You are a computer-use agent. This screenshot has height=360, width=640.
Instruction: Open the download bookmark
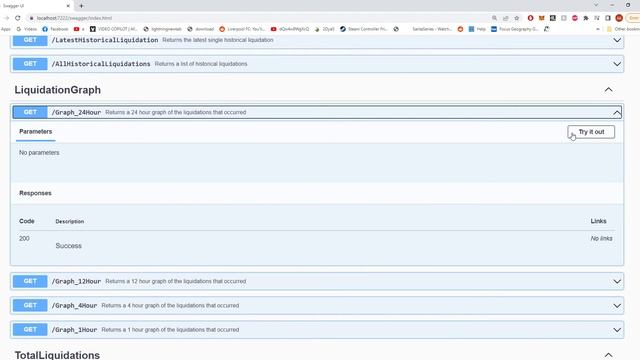(x=200, y=29)
